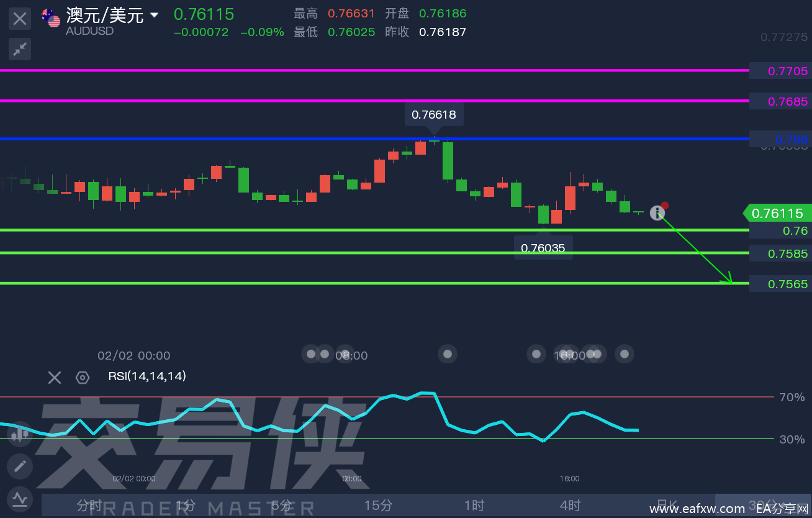Collapse the chart with shrink arrows icon

20,49
